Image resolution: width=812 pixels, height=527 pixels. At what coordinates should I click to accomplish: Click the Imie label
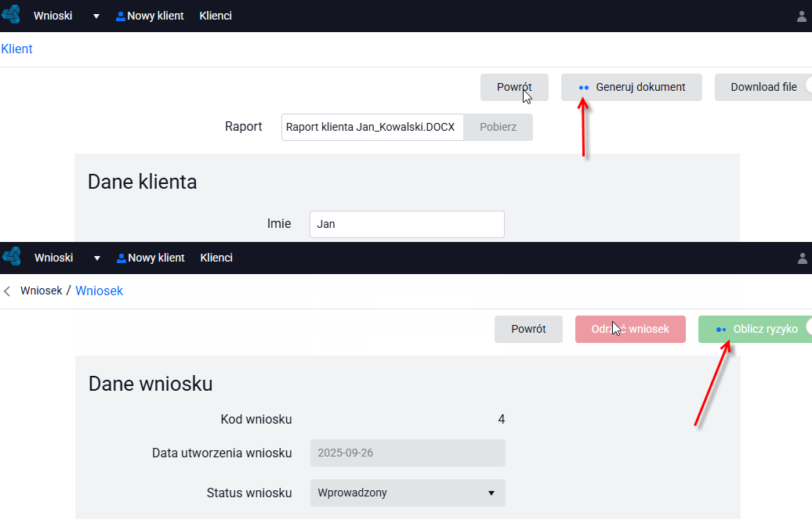click(x=279, y=224)
